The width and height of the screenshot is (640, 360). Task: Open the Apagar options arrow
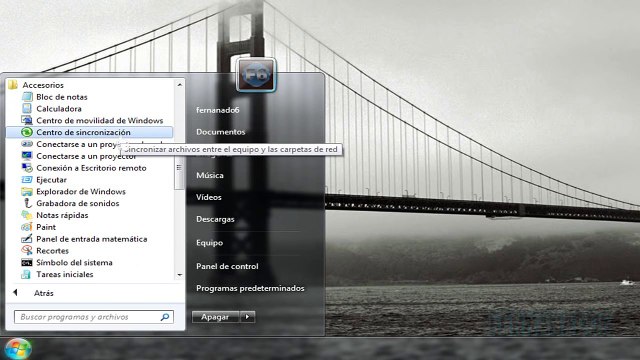click(247, 317)
